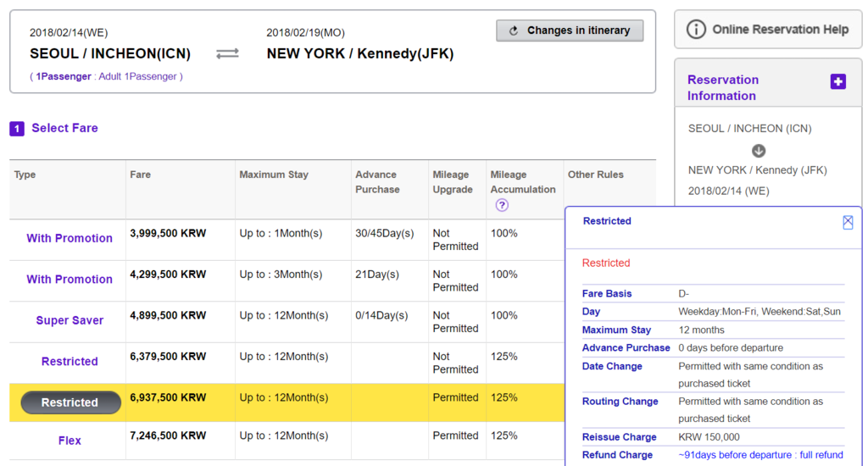The image size is (868, 466).
Task: Click refund charge ~91days before departure text
Action: [x=760, y=455]
